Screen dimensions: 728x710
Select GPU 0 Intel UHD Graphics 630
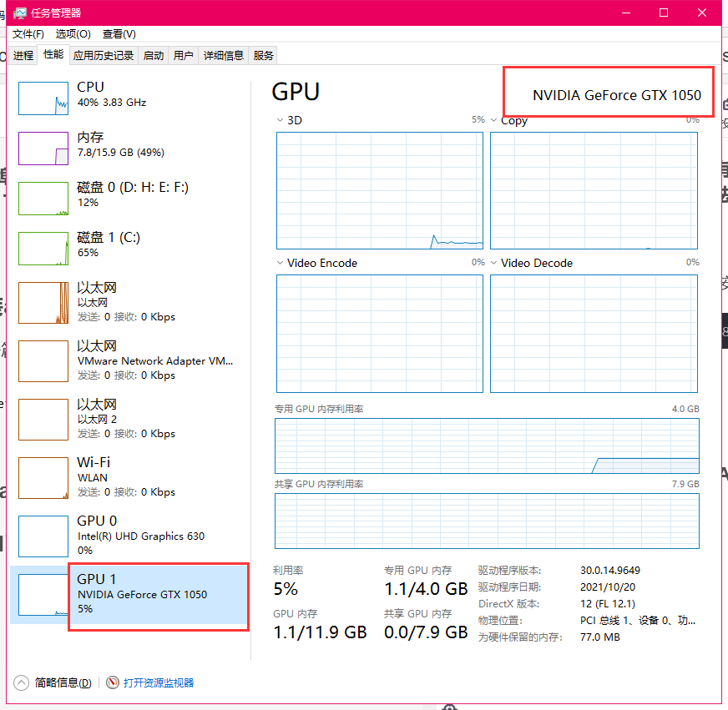coord(125,536)
